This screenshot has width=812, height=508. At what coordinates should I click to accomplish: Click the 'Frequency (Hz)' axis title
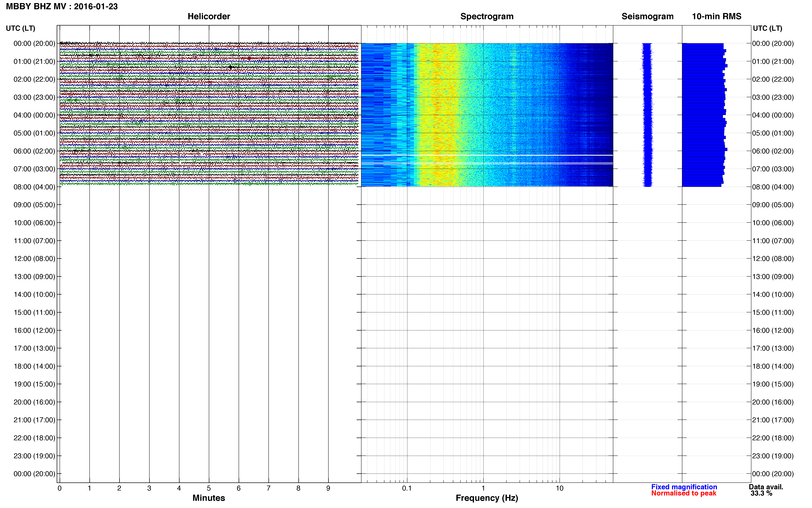[x=487, y=498]
